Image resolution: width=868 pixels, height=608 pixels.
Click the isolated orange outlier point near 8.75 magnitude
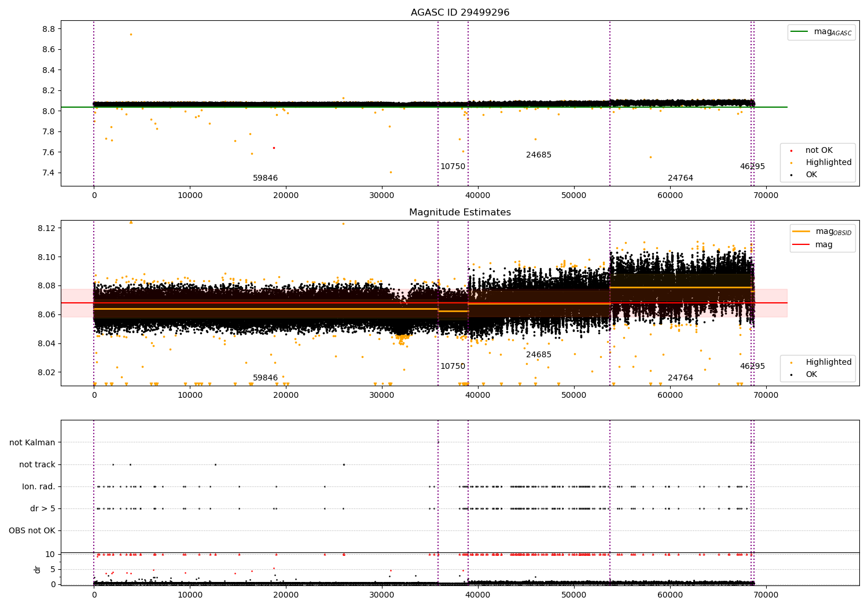pos(131,34)
